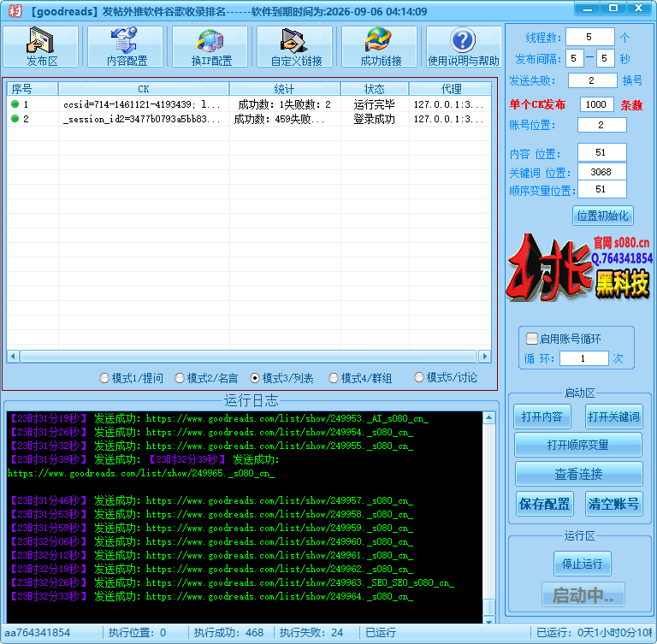
Task: Minimize the goodreads software window
Action: click(587, 9)
